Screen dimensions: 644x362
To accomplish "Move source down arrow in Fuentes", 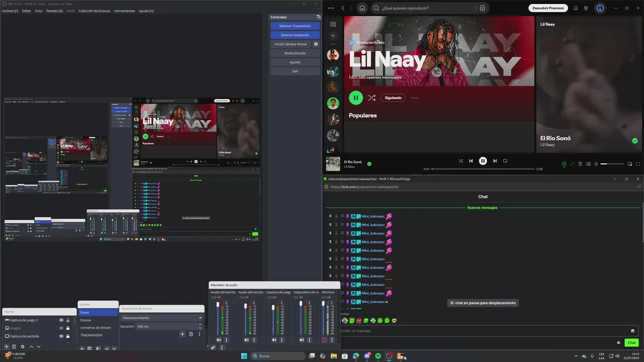I will pos(39,347).
